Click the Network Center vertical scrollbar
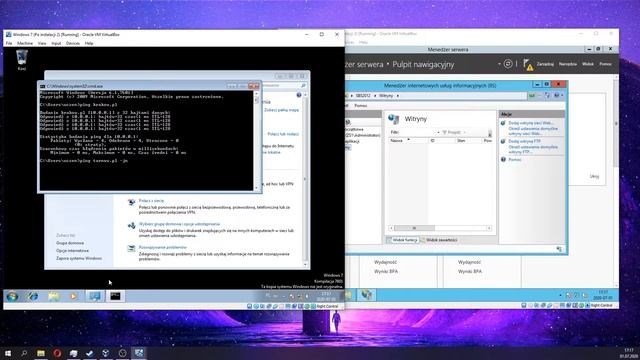The width and height of the screenshot is (640, 360). coord(305,180)
